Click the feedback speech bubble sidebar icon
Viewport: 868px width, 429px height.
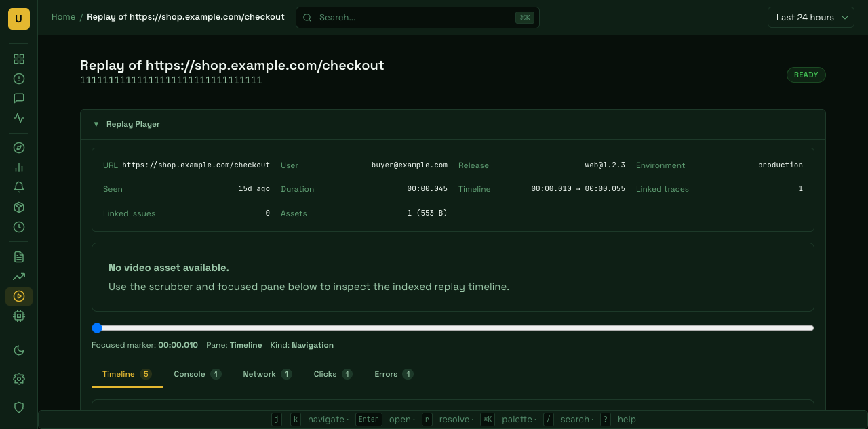(19, 98)
